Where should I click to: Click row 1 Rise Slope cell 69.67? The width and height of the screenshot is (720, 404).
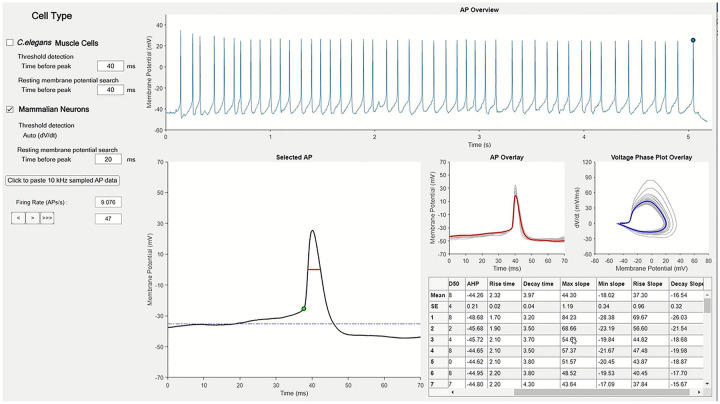click(650, 317)
